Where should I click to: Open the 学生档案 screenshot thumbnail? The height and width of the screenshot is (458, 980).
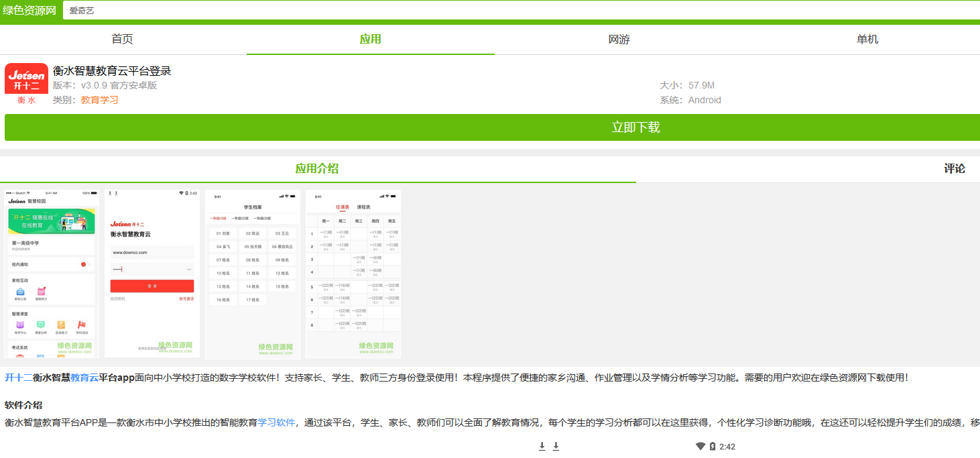pos(253,274)
